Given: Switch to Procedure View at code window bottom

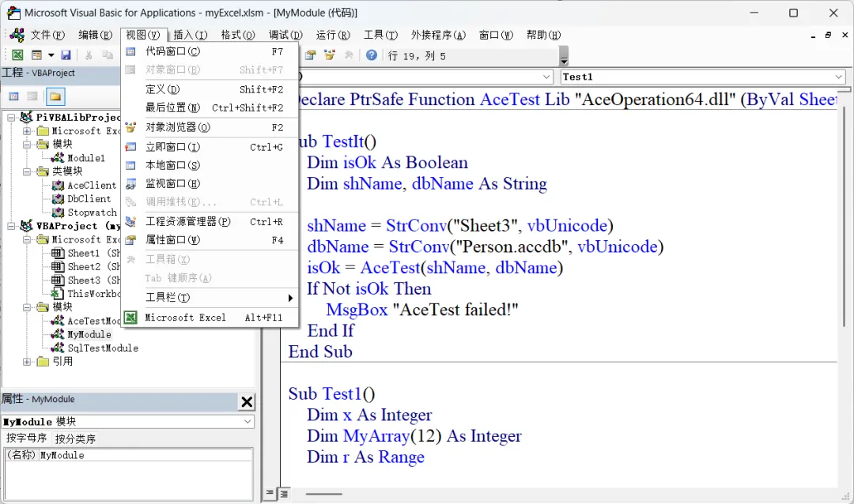Looking at the screenshot, I should click(x=270, y=493).
